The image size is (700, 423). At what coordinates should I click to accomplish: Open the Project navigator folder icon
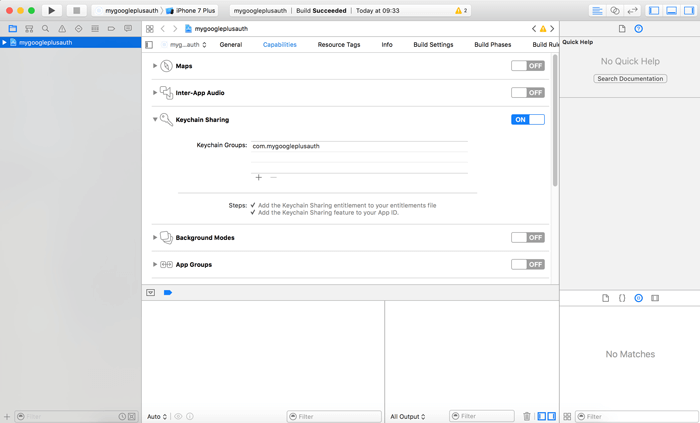[12, 29]
